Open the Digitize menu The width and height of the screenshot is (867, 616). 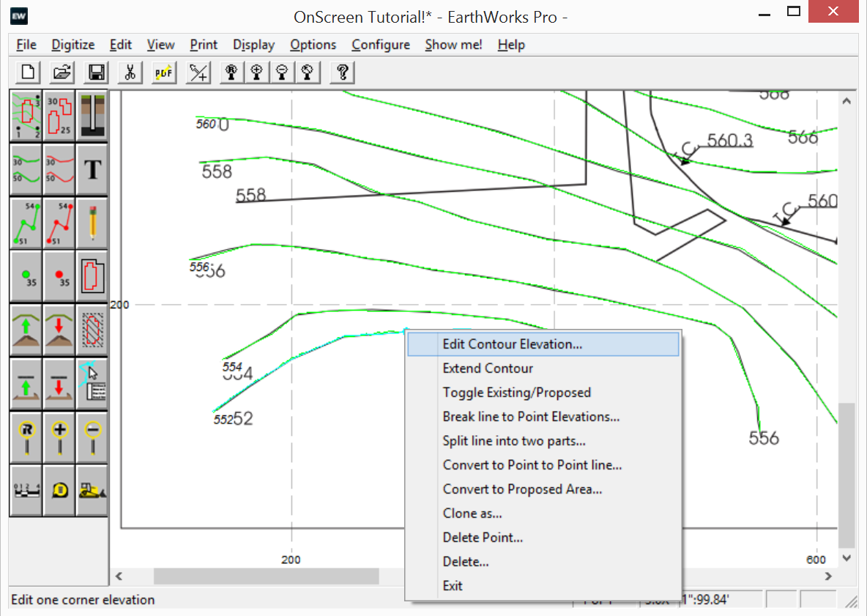tap(73, 45)
